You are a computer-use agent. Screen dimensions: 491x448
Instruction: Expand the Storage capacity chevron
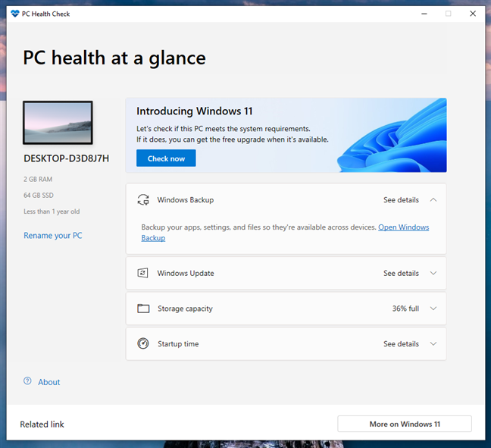pyautogui.click(x=433, y=309)
